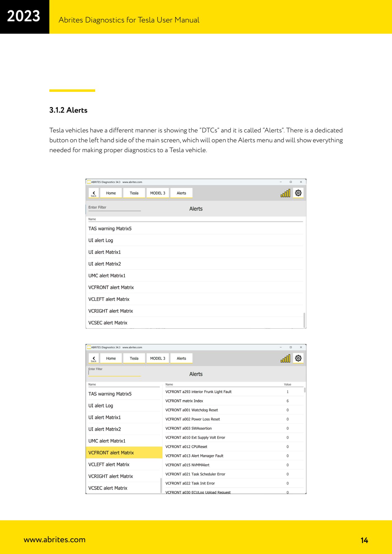Select Tesla breadcrumb in lower window

pyautogui.click(x=134, y=358)
